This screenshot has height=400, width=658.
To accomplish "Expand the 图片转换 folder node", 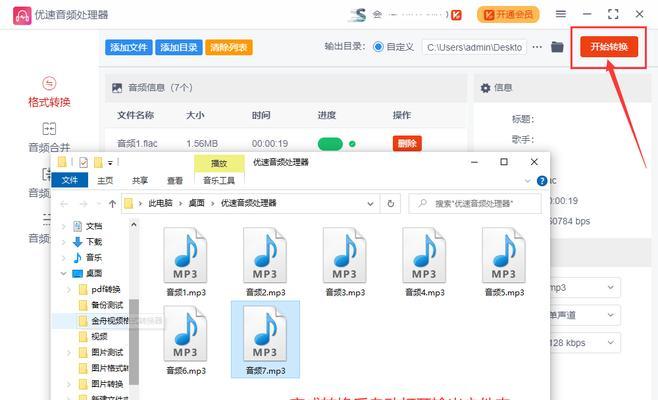I will click(69, 384).
